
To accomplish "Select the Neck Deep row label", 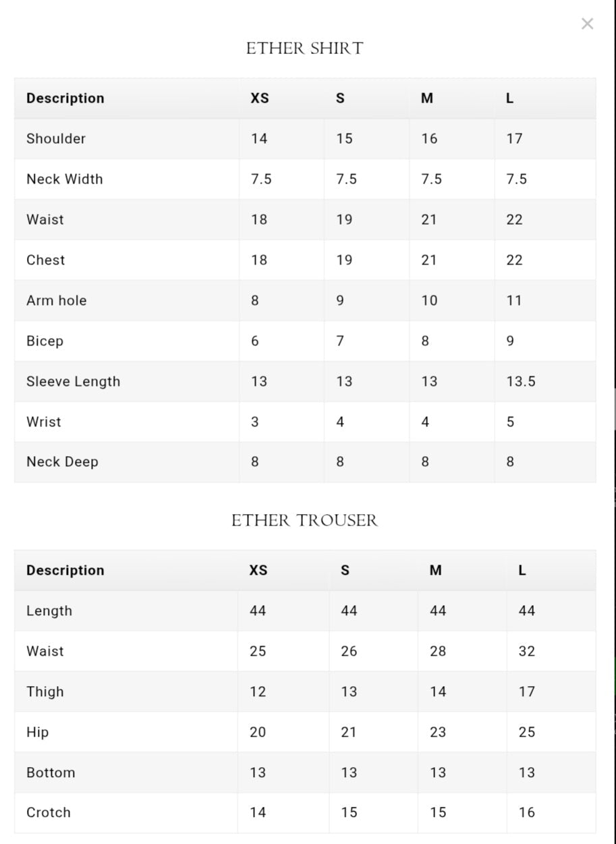I will (62, 462).
